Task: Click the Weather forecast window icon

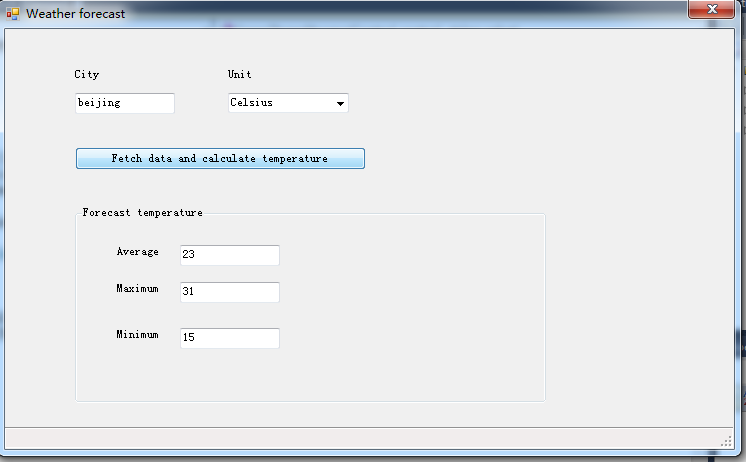Action: click(13, 14)
